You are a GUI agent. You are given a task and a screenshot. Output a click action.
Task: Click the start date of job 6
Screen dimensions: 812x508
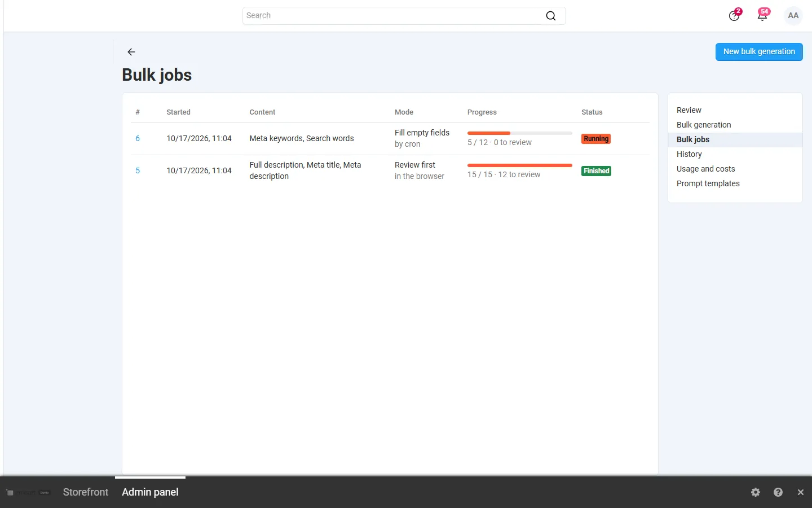pos(199,138)
